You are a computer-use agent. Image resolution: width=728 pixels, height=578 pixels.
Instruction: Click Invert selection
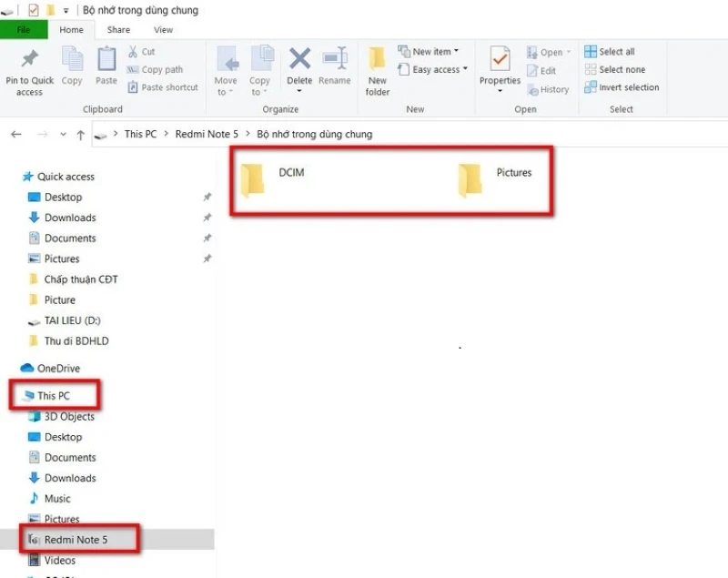(628, 88)
